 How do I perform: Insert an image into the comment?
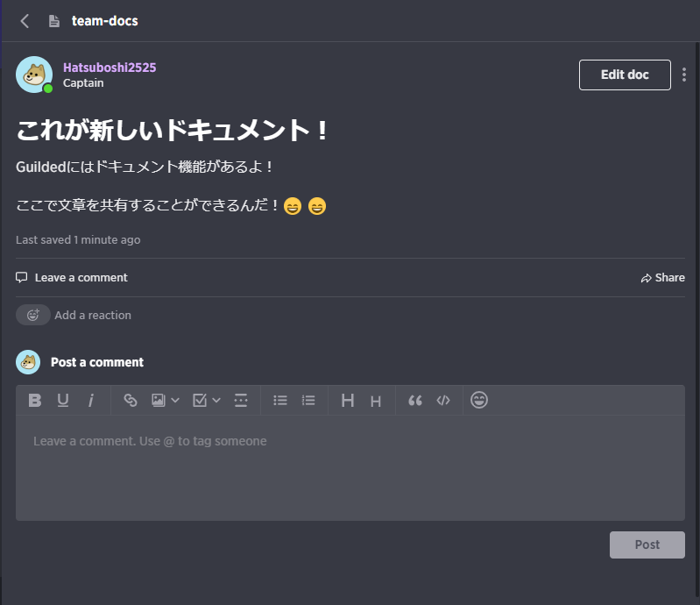click(x=158, y=401)
